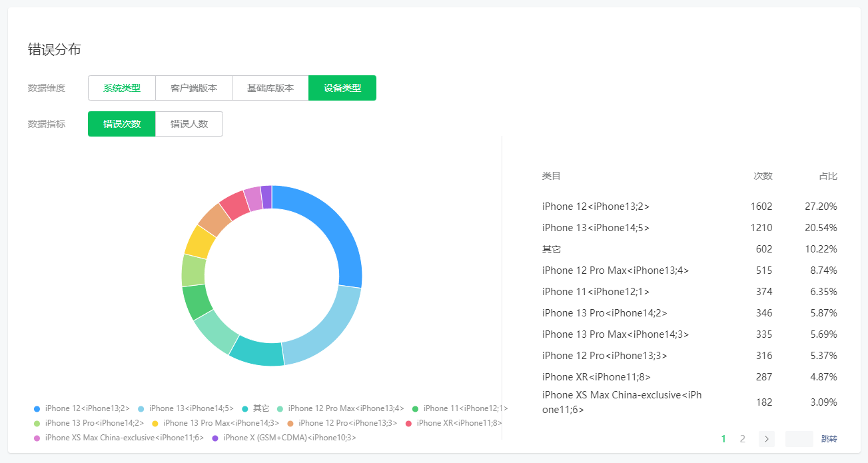868x463 pixels.
Task: Click the percentage 20.54%
Action: coord(821,228)
